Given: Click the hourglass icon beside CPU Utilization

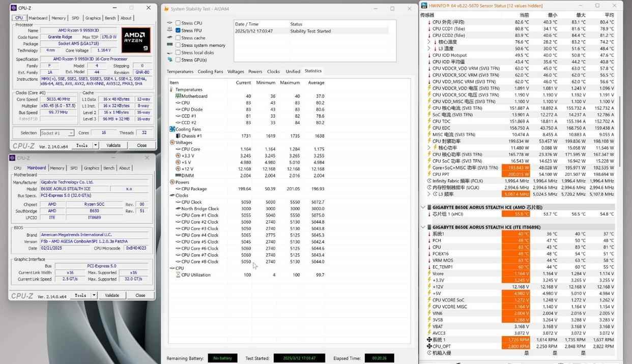Looking at the screenshot, I should click(x=178, y=275).
